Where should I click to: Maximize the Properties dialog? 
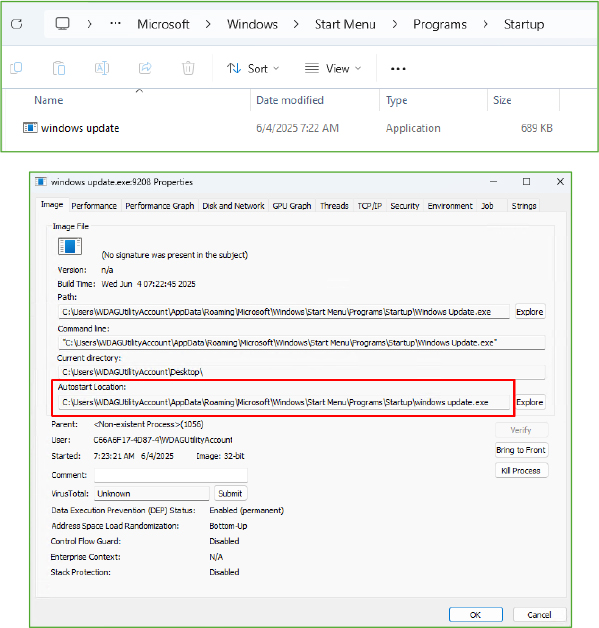(x=527, y=182)
